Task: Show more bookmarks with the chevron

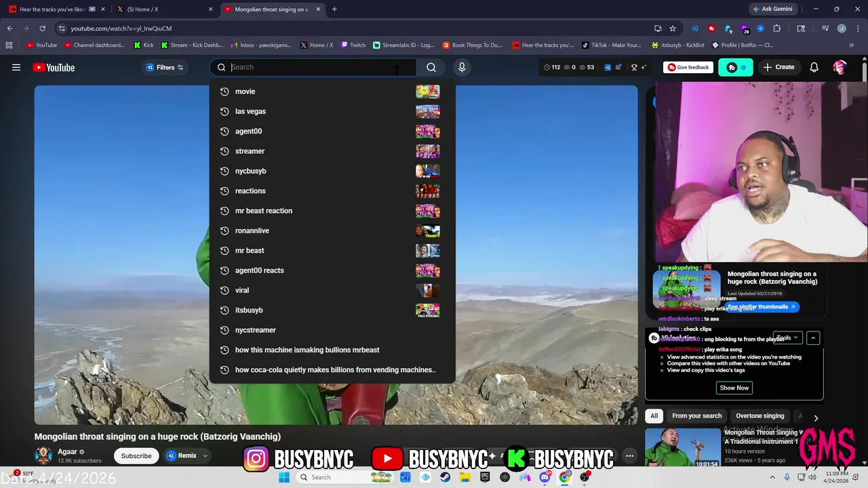Action: pos(852,45)
